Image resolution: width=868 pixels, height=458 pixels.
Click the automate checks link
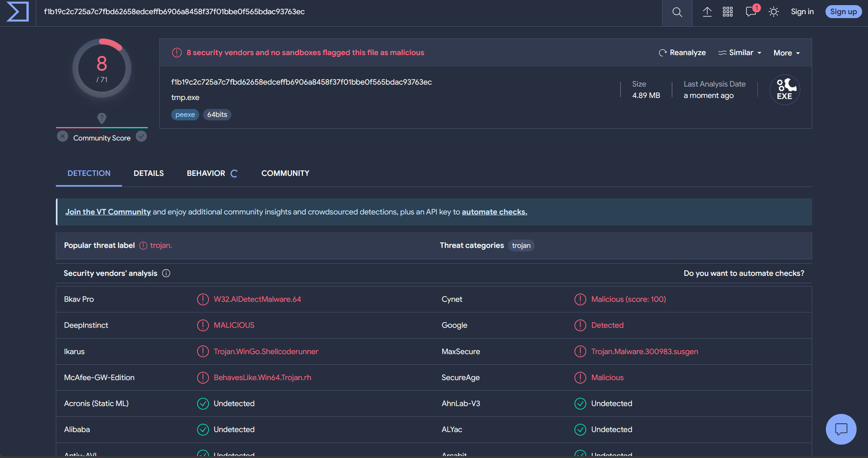495,212
